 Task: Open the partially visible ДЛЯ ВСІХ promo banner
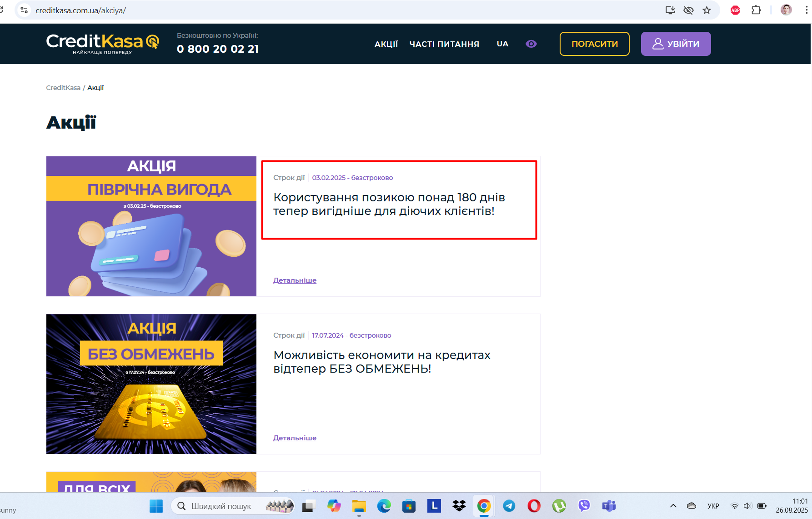point(151,482)
